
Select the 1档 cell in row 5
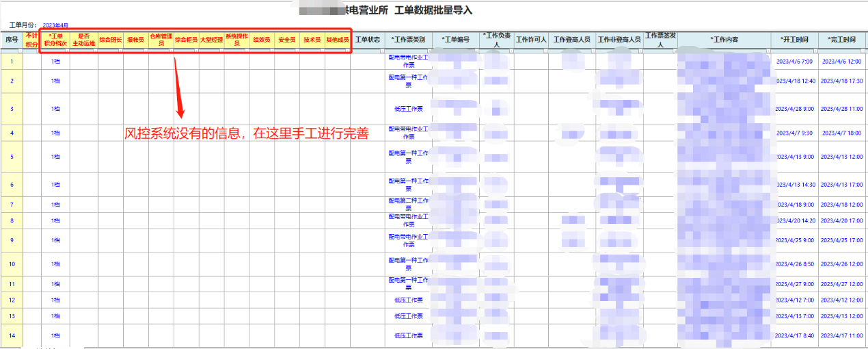tap(55, 157)
